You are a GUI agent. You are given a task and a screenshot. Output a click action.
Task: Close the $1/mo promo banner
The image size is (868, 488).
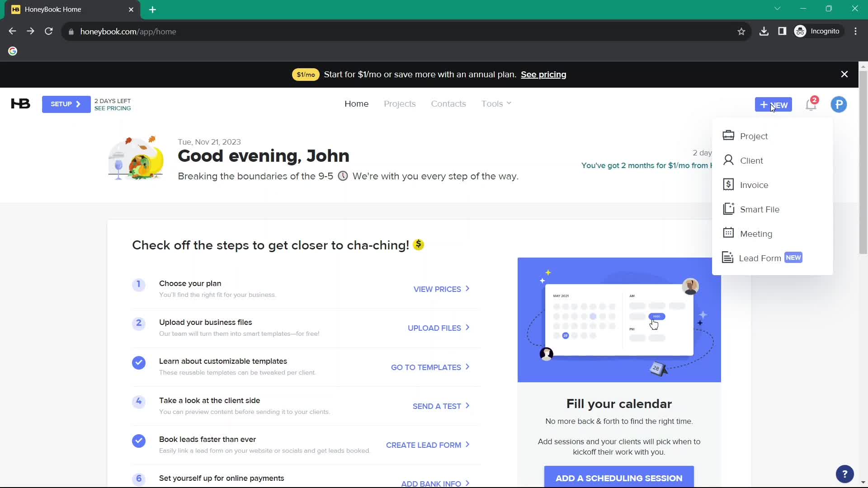(844, 74)
